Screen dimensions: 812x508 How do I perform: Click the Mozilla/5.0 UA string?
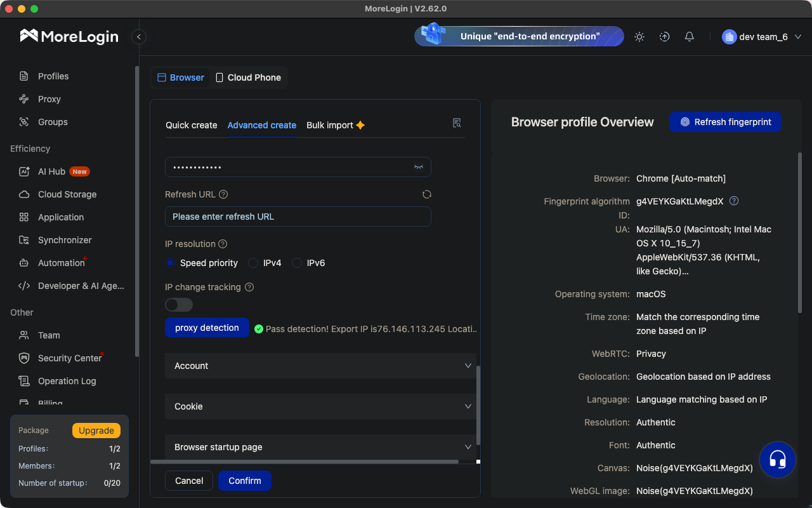(x=704, y=250)
